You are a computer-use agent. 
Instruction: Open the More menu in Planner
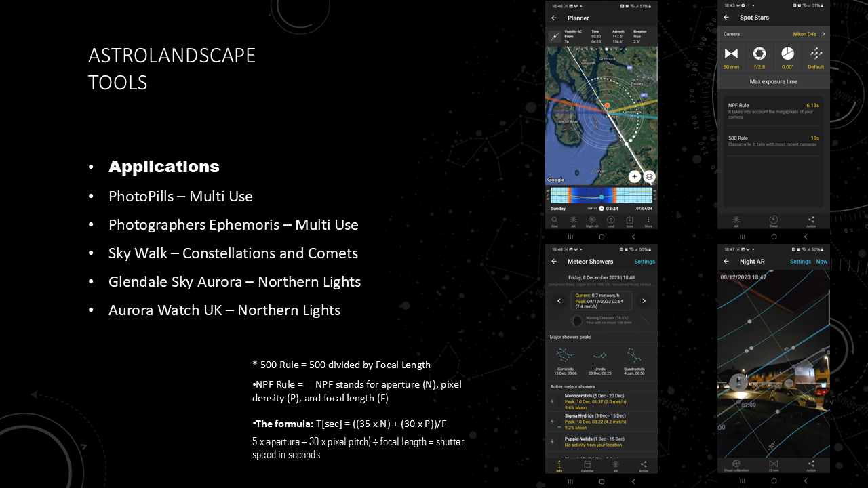point(648,222)
